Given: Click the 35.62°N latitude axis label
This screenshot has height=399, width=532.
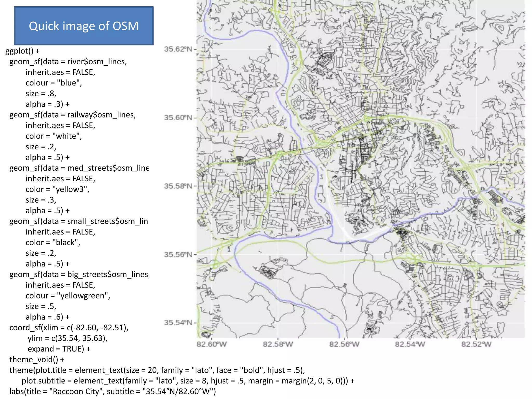Looking at the screenshot, I should pos(178,49).
